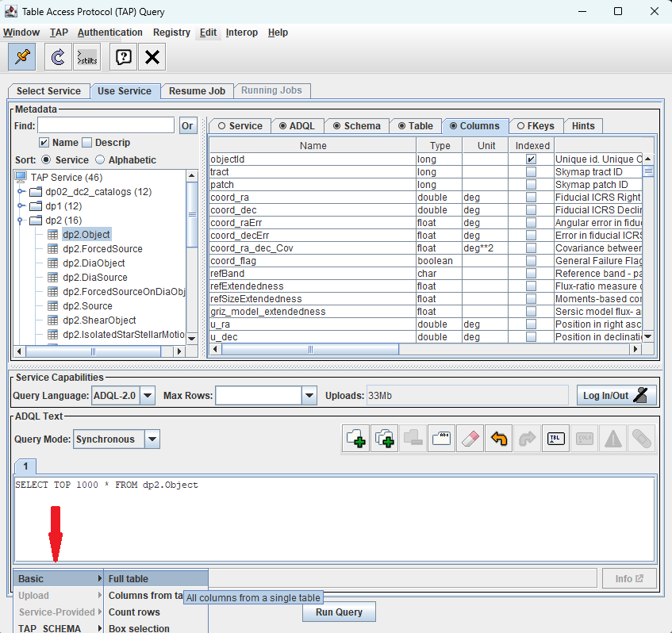This screenshot has height=633, width=672.
Task: Click the pushpin keep-window-open icon
Action: point(22,56)
